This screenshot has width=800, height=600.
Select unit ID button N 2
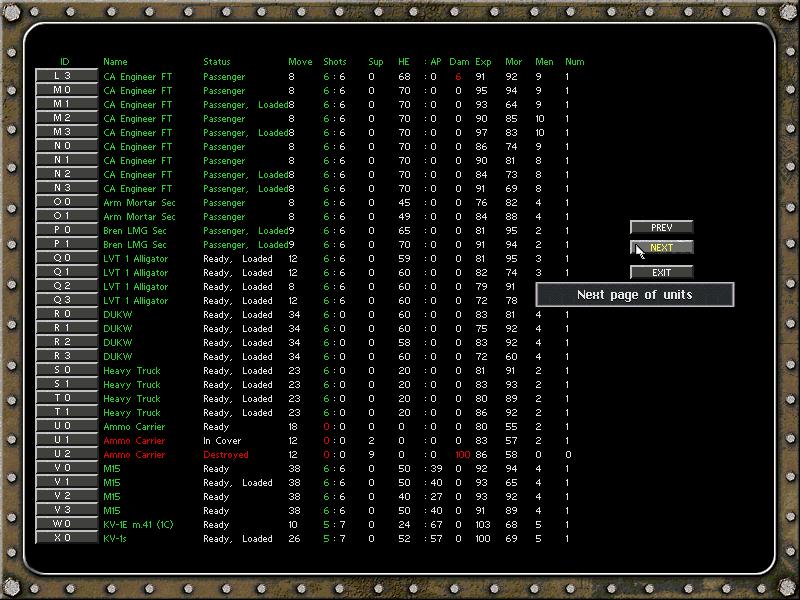(66, 174)
